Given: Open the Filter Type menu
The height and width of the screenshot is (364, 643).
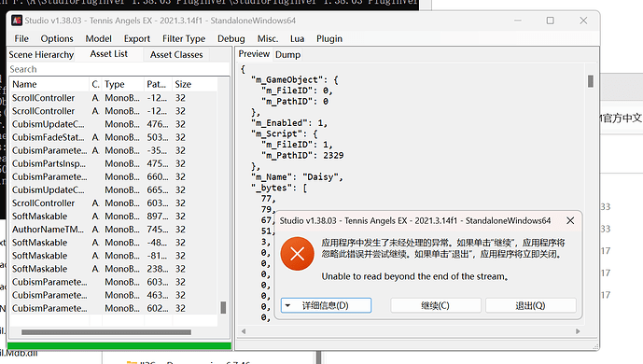Looking at the screenshot, I should coord(184,38).
